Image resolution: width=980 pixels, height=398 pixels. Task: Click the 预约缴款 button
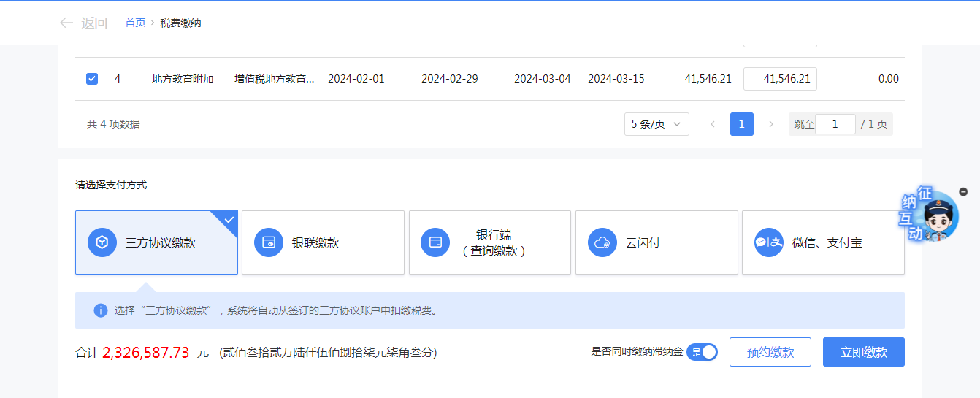(770, 352)
